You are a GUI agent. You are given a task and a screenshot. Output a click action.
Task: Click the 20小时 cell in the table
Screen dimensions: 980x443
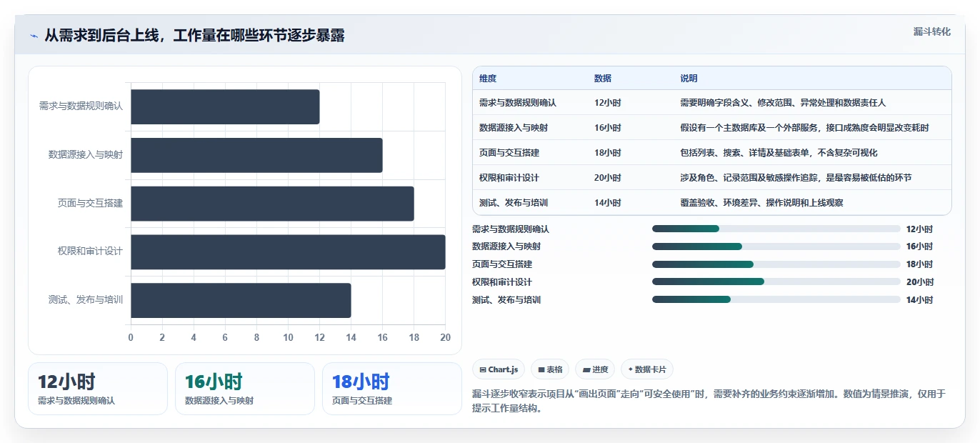point(608,178)
